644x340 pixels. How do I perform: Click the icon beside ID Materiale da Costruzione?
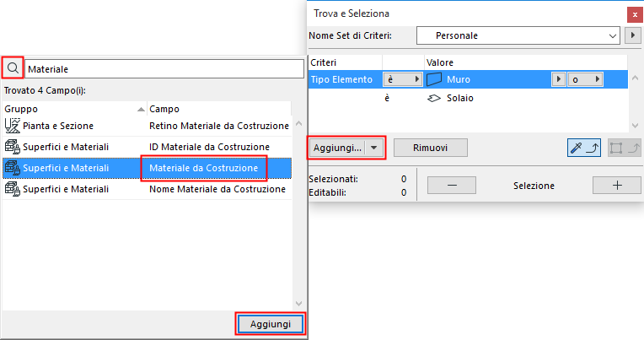pyautogui.click(x=13, y=147)
